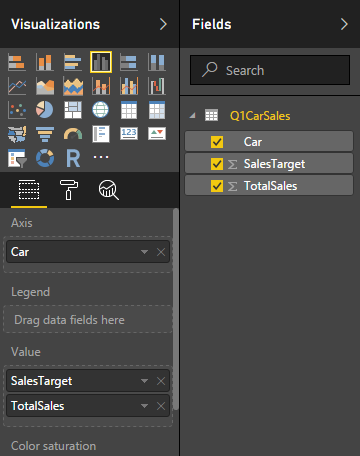
Task: Click the Fields search box
Action: point(270,70)
